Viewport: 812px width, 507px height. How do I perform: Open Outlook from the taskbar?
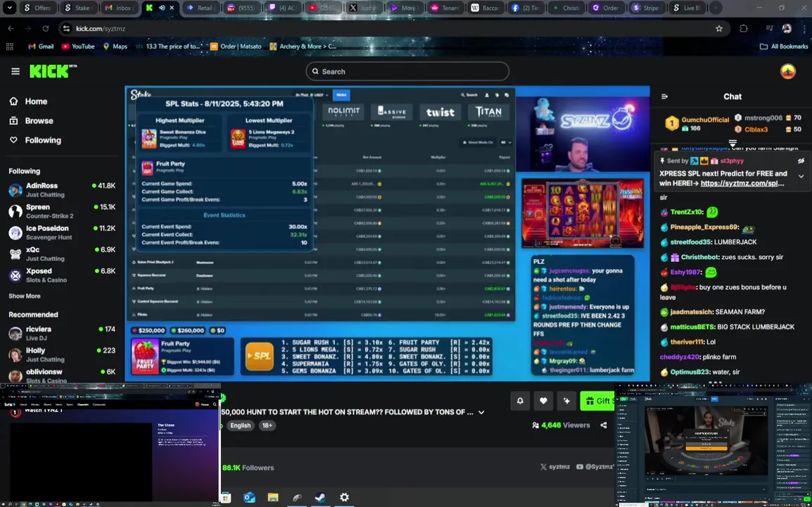[x=249, y=498]
